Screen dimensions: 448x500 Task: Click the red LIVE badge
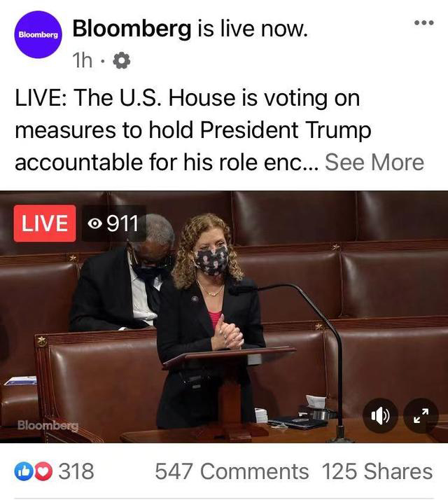[45, 223]
